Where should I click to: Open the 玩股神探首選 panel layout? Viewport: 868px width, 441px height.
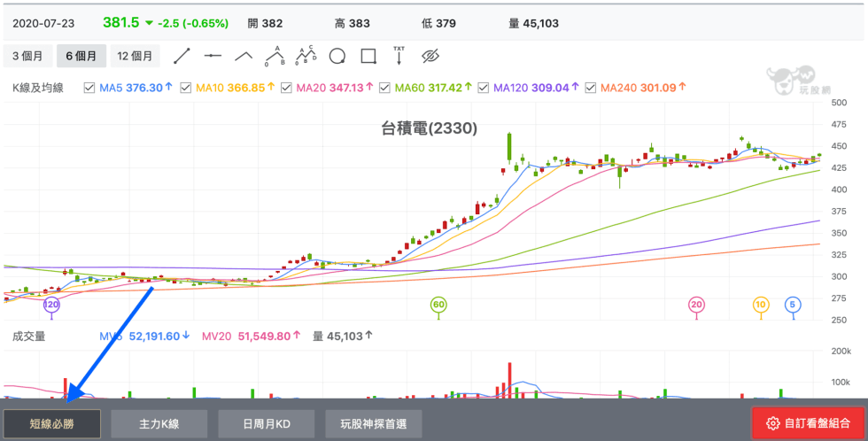[374, 424]
